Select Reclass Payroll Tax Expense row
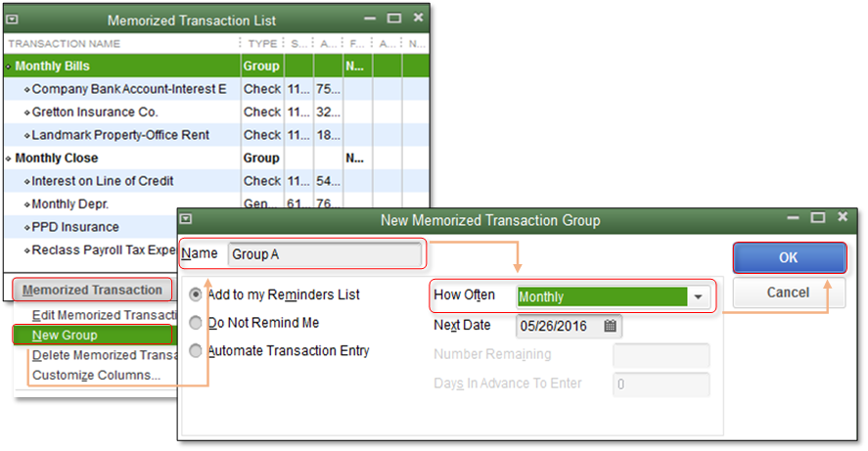This screenshot has width=868, height=451. click(x=91, y=250)
